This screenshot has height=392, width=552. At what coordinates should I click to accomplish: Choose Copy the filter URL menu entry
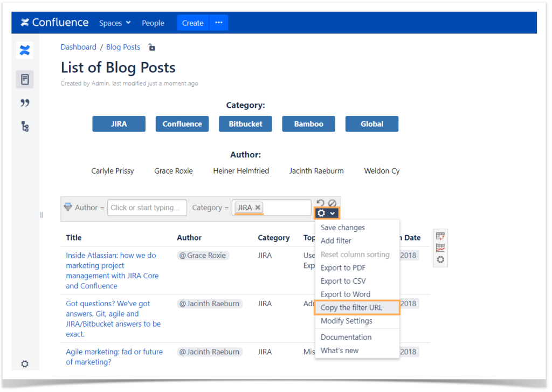(x=353, y=307)
